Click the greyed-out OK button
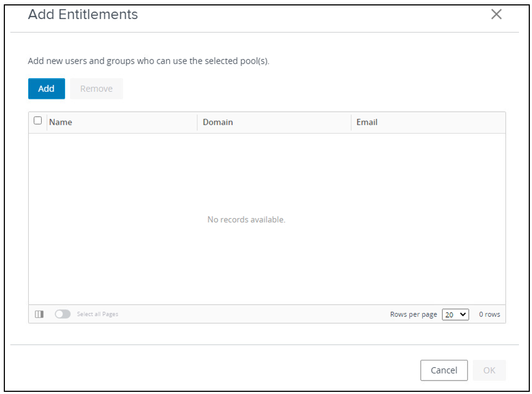Viewport: 532px width, 394px height. tap(489, 371)
